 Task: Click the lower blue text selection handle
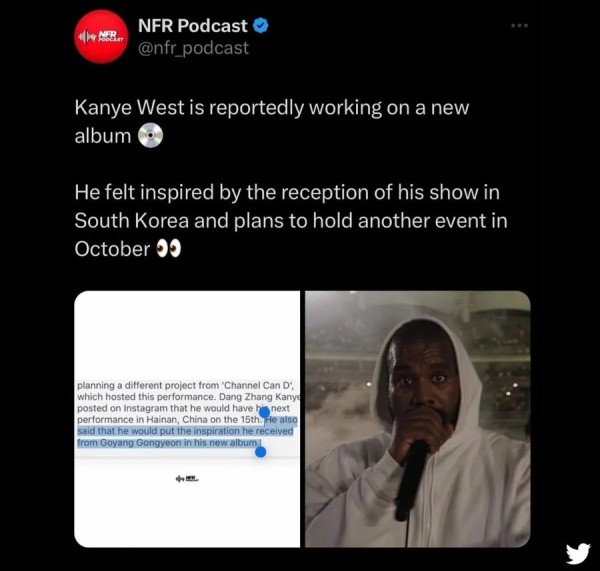[x=260, y=452]
